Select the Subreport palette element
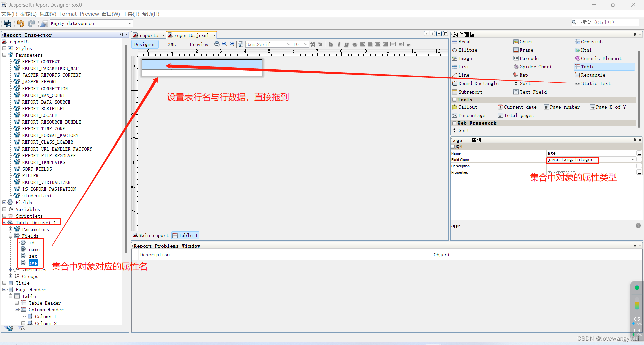The width and height of the screenshot is (644, 345). [467, 92]
